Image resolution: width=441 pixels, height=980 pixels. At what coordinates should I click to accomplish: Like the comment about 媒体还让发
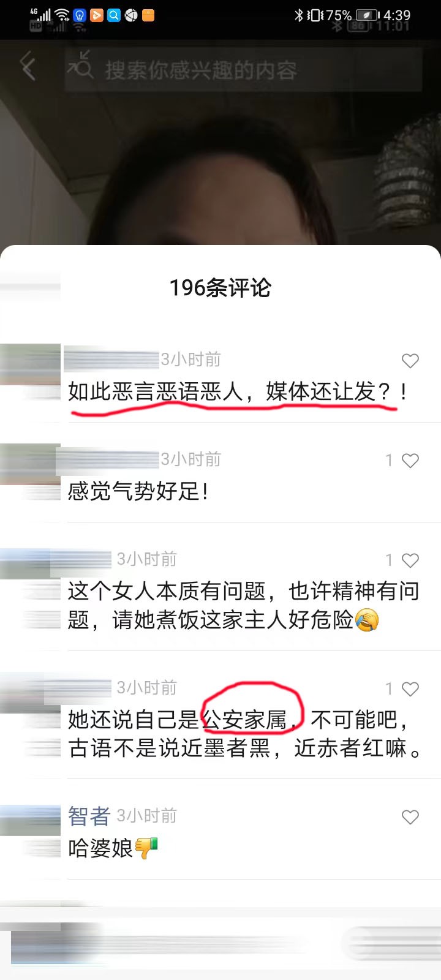coord(410,361)
